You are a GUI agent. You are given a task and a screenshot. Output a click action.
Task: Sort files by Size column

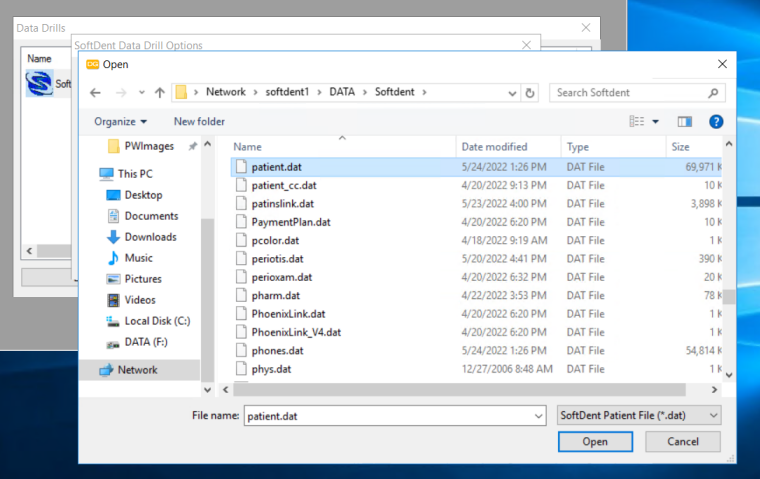[681, 147]
